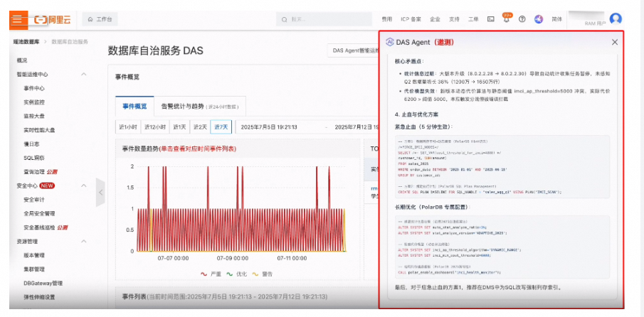Switch to the 告警统计与趋势 tab
This screenshot has height=317, width=644.
[200, 106]
